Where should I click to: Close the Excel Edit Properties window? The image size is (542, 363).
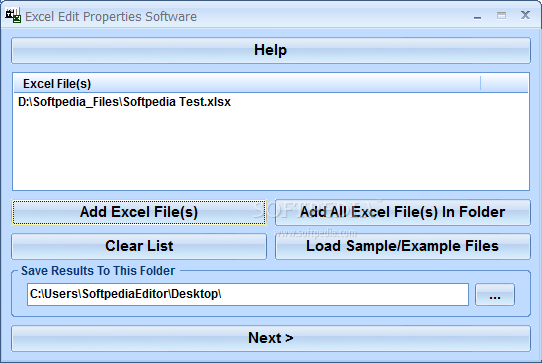point(525,15)
